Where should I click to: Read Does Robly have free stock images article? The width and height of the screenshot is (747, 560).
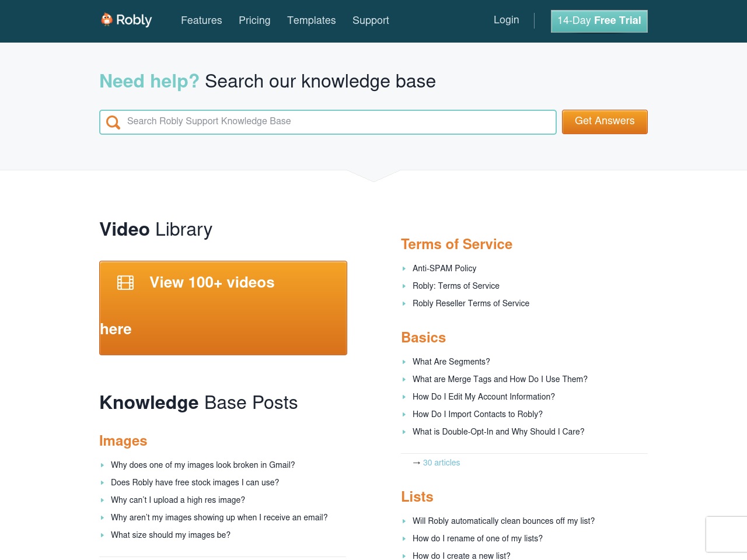(x=195, y=482)
